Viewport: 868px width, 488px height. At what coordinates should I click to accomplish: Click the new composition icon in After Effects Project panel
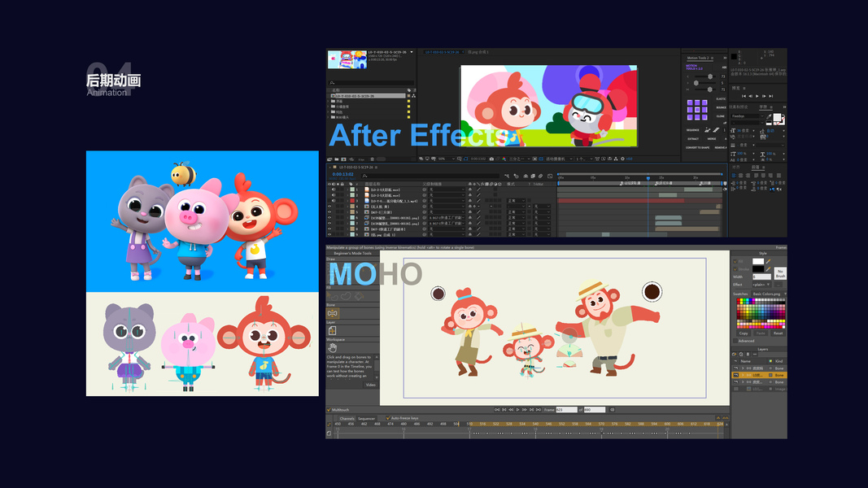pyautogui.click(x=344, y=159)
